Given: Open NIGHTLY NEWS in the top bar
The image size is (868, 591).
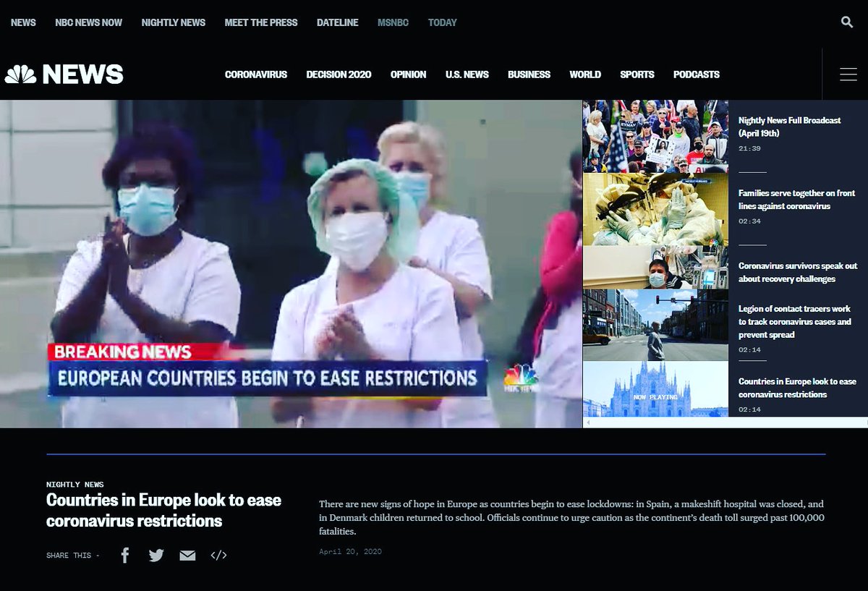Looking at the screenshot, I should [174, 22].
